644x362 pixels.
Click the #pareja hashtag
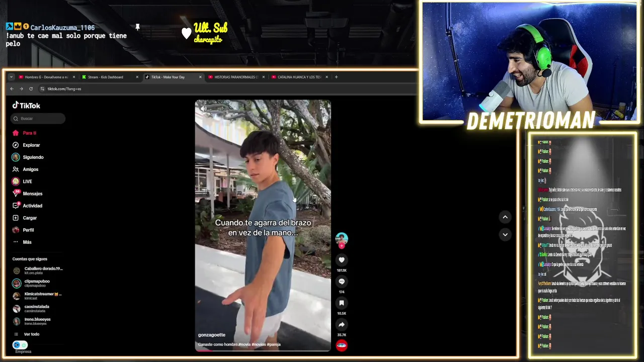tap(274, 344)
